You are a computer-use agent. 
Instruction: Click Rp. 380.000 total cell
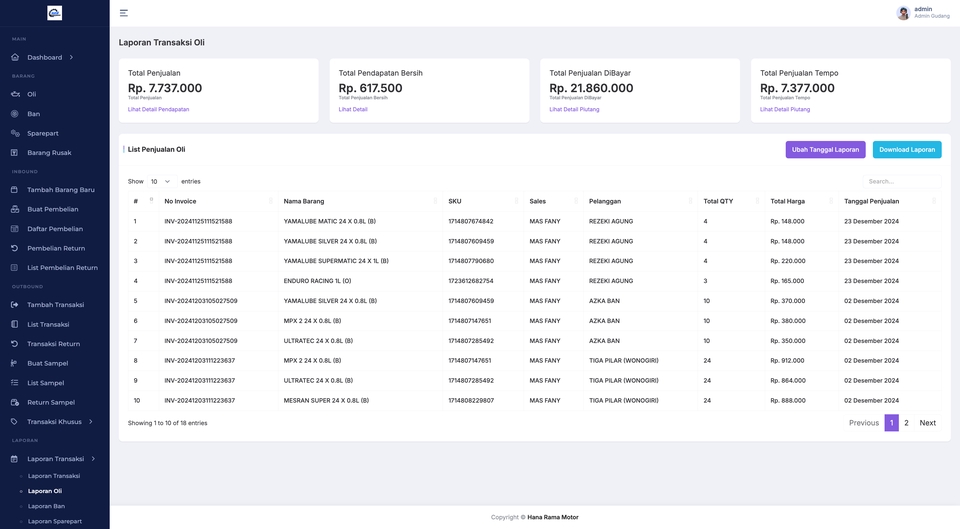click(788, 321)
